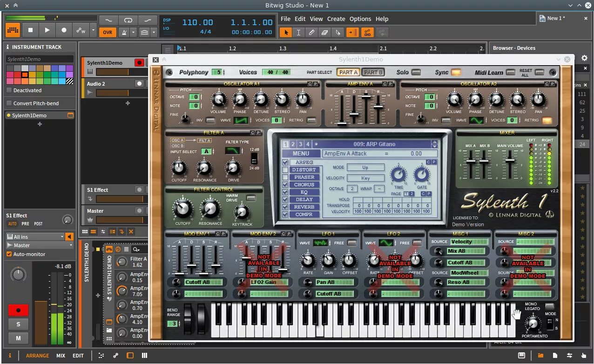Open MISC 1 Velocity source dropdown
This screenshot has height=364, width=594.
468,242
